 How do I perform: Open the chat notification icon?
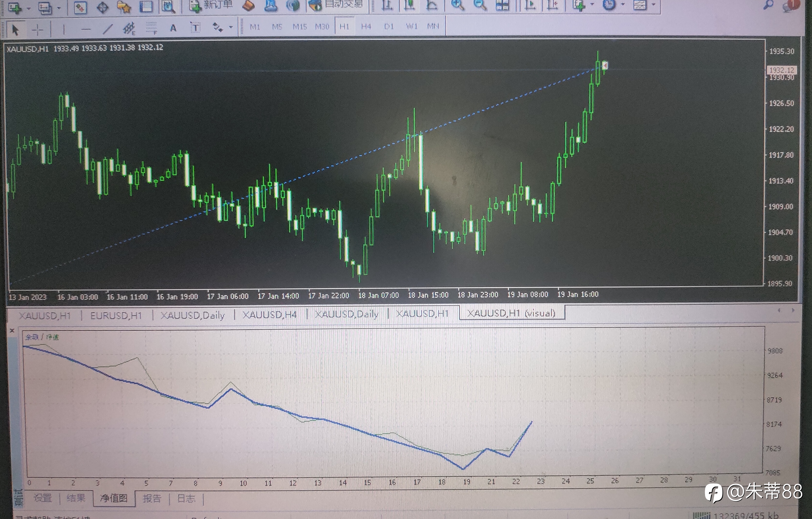pos(791,5)
